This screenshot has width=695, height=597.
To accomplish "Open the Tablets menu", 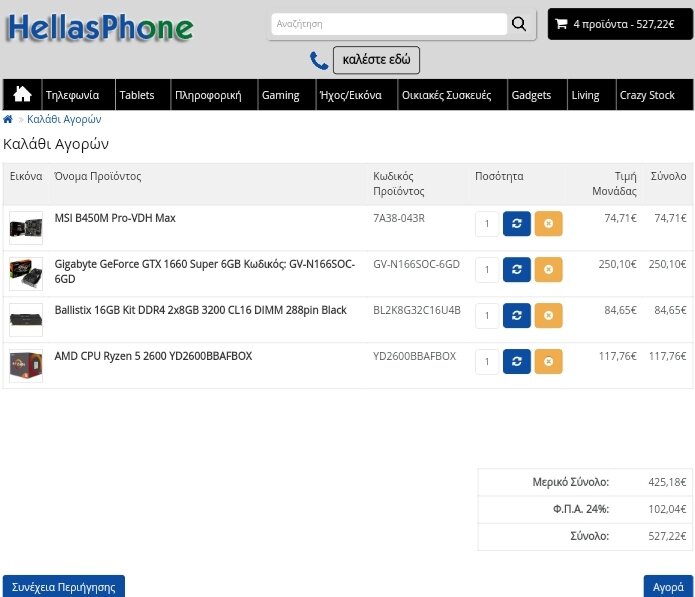I will pyautogui.click(x=143, y=95).
